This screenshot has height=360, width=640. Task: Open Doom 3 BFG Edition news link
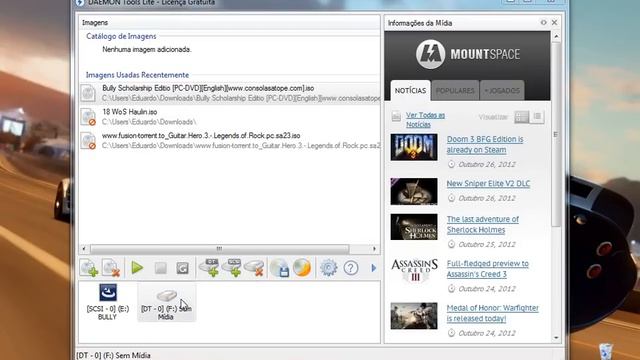click(485, 144)
